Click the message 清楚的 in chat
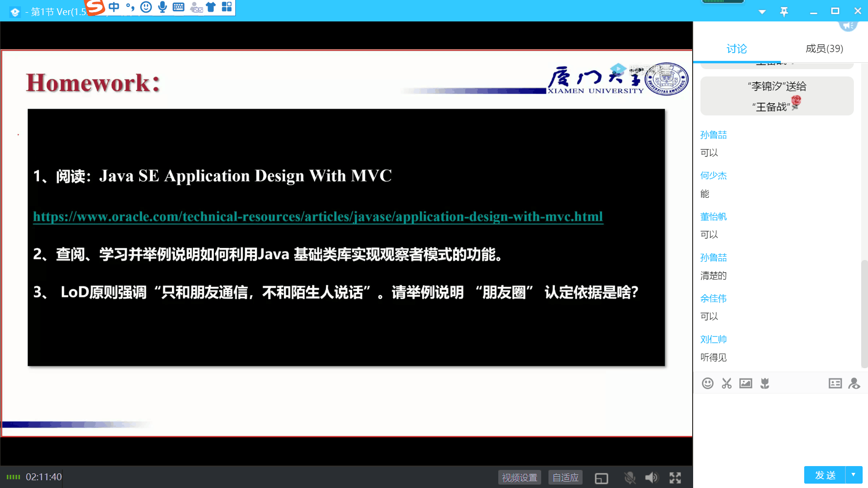 click(x=714, y=276)
